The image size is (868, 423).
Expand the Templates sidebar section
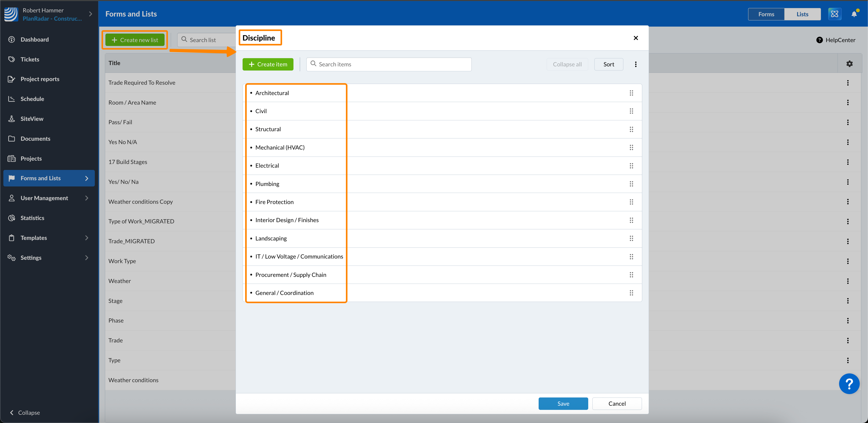coord(87,238)
